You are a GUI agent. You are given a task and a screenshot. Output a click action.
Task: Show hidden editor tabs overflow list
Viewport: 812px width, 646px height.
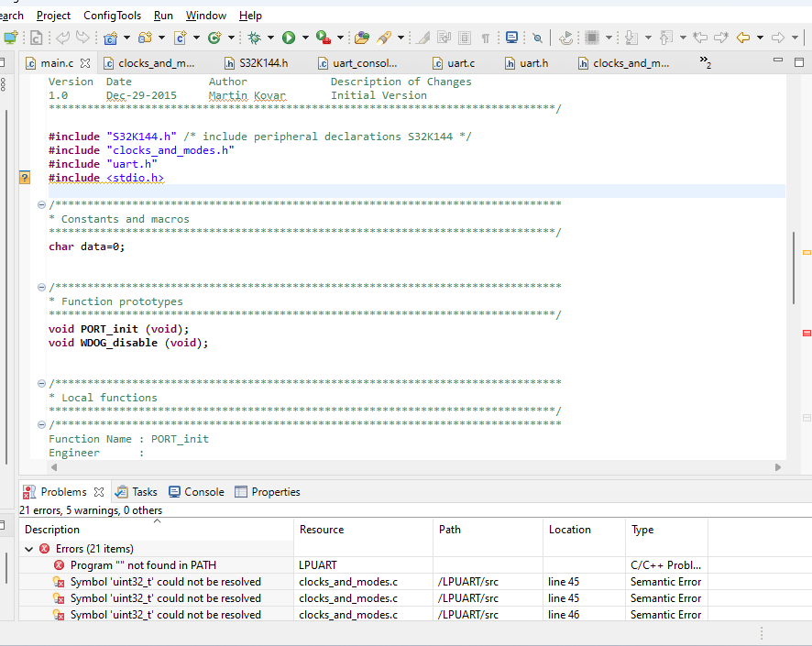[x=705, y=62]
